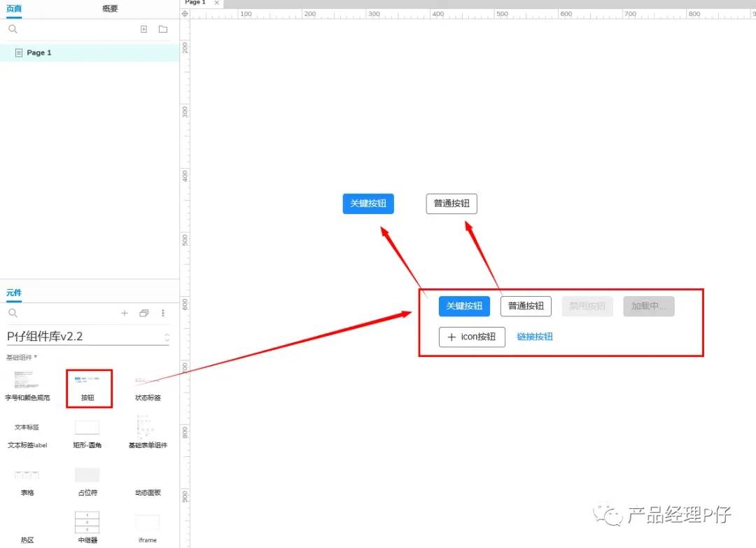Click the 链接按钮 link on the canvas
The height and width of the screenshot is (548, 756).
coord(535,337)
